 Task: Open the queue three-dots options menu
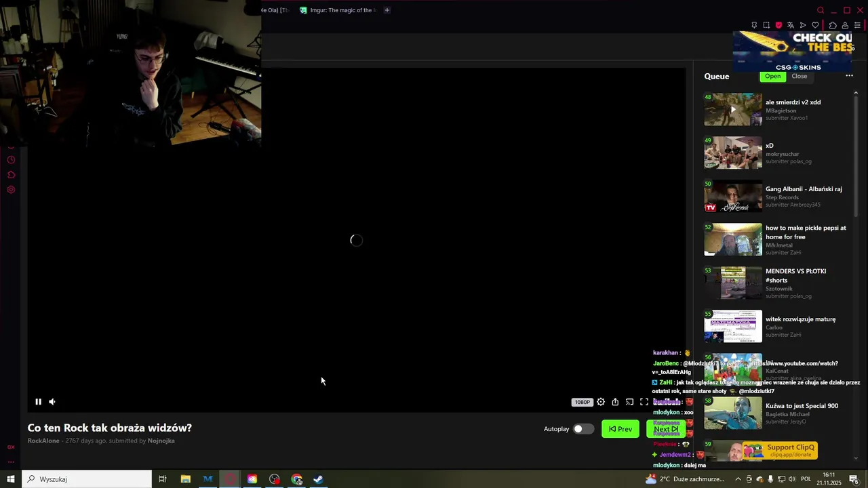[x=849, y=76]
